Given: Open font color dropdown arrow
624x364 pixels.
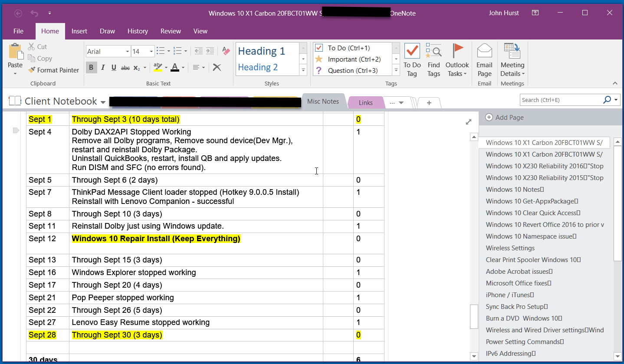Looking at the screenshot, I should 183,68.
